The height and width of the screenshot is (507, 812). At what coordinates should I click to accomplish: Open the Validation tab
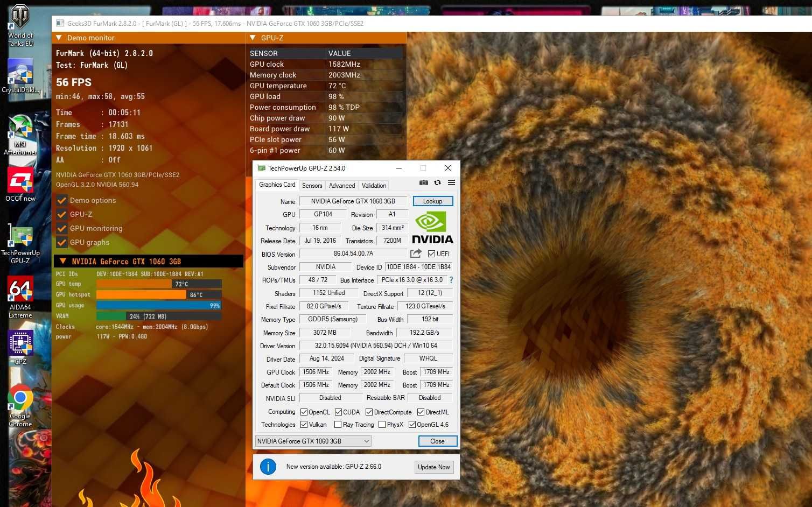(x=374, y=186)
